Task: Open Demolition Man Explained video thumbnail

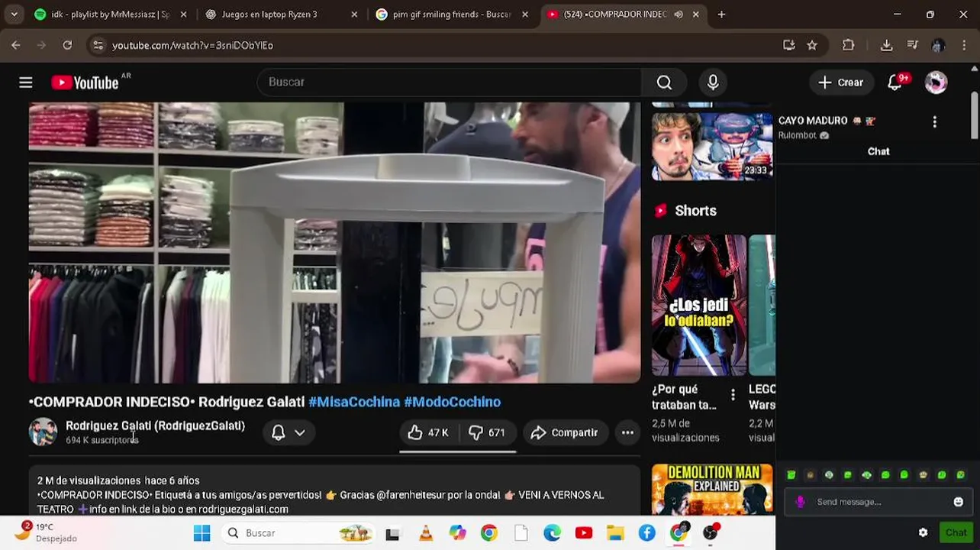Action: tap(712, 490)
